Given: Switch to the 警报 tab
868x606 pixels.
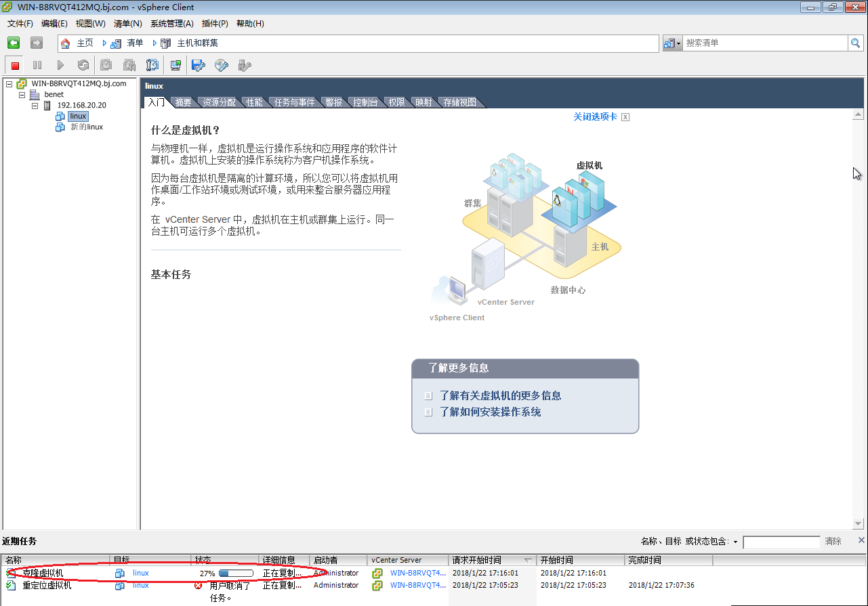Looking at the screenshot, I should click(333, 102).
